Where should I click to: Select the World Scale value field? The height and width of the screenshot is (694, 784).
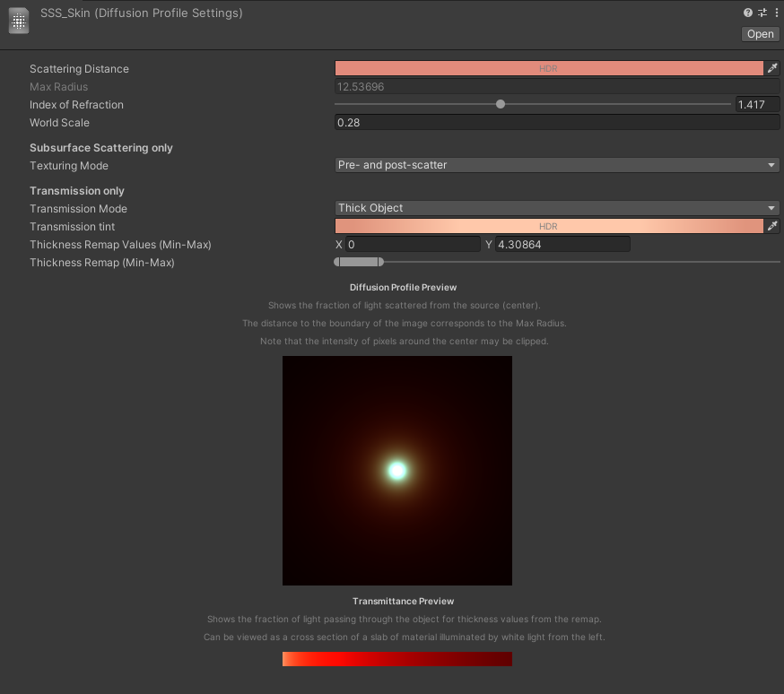click(x=556, y=122)
